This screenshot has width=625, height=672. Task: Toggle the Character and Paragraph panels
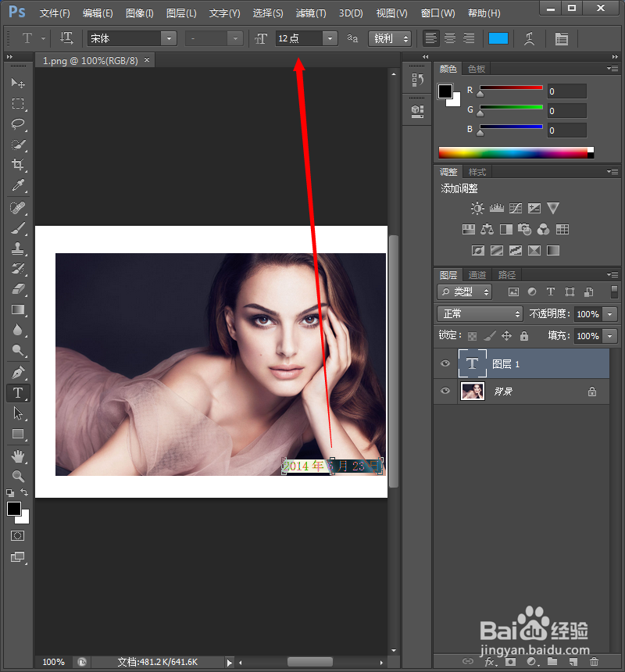[x=561, y=39]
